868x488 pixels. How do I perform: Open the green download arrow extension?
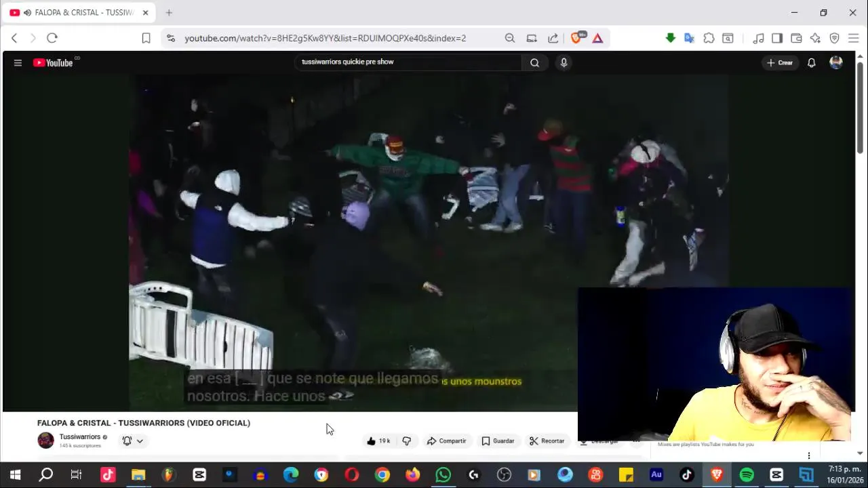pos(671,38)
